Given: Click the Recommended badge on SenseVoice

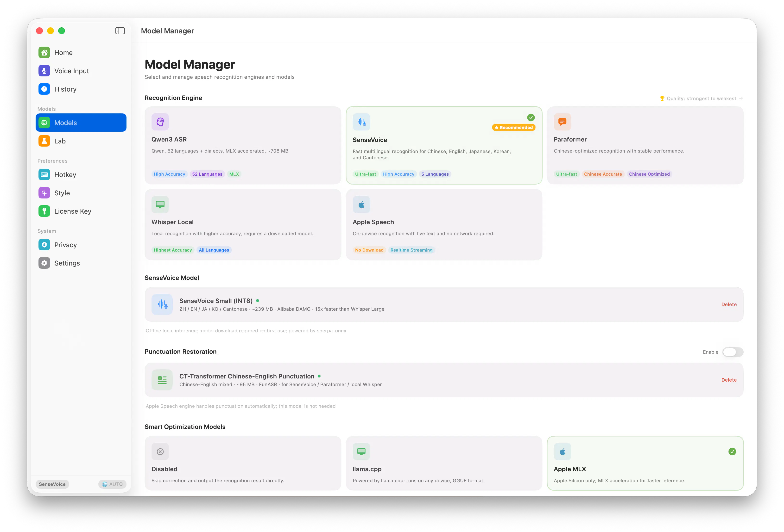Looking at the screenshot, I should pyautogui.click(x=513, y=127).
